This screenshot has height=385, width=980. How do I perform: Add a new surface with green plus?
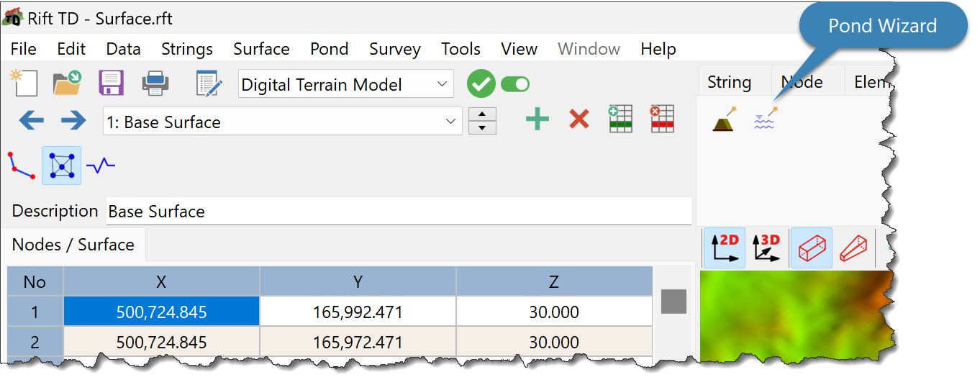[x=537, y=119]
